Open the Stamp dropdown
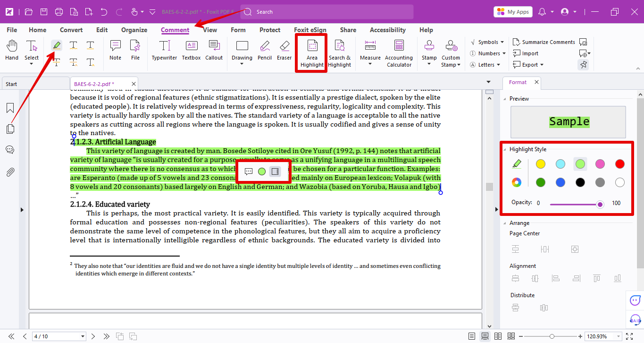The height and width of the screenshot is (343, 644). pyautogui.click(x=429, y=64)
